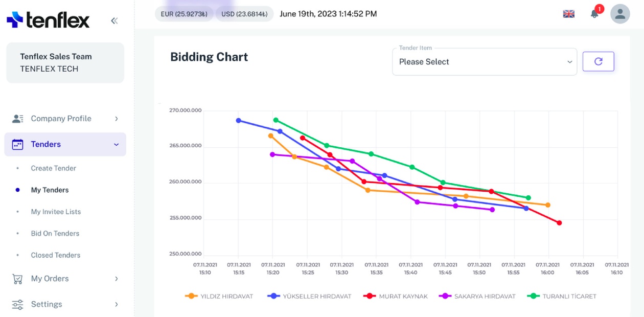644x317 pixels.
Task: Click the Settings sliders icon
Action: (17, 304)
